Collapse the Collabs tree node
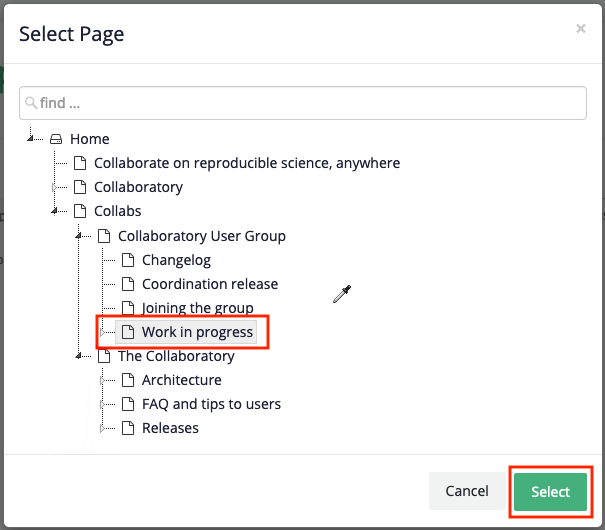Screen dimensions: 605x530 [55, 212]
